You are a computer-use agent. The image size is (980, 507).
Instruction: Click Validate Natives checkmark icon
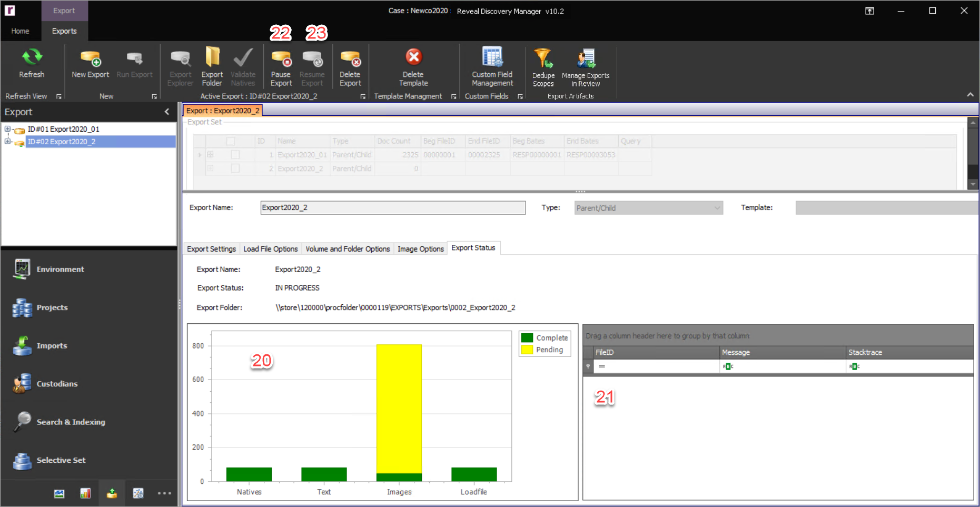point(243,57)
